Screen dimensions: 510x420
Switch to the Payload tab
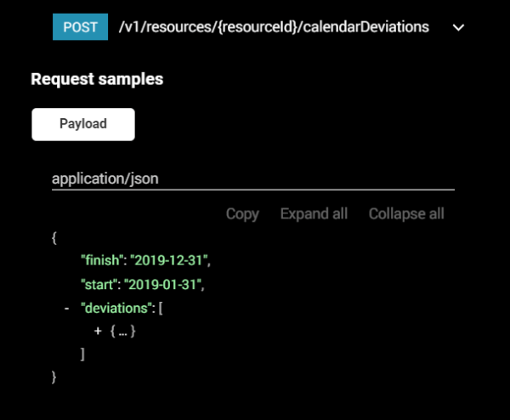tap(83, 124)
